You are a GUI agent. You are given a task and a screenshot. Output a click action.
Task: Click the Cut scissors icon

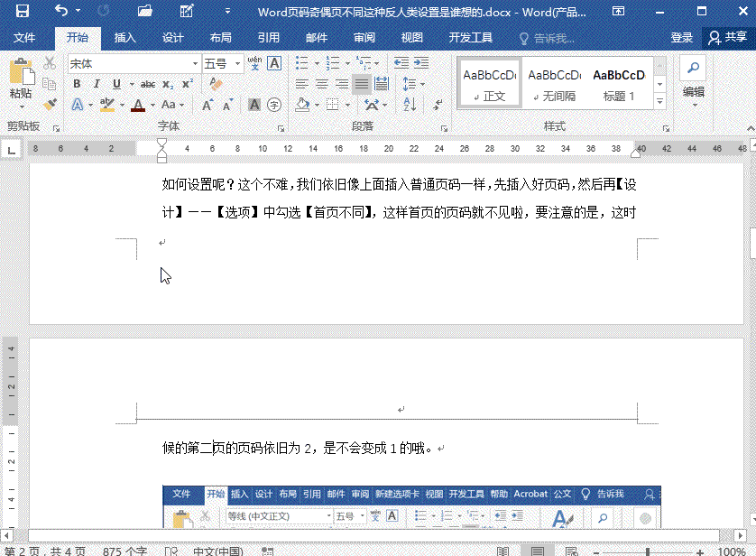coord(50,63)
